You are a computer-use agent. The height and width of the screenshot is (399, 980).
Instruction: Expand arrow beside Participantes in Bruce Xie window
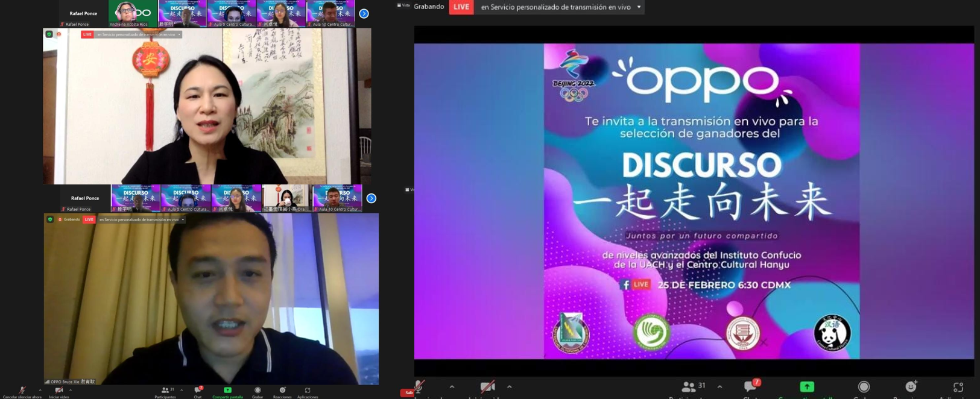pos(182,390)
